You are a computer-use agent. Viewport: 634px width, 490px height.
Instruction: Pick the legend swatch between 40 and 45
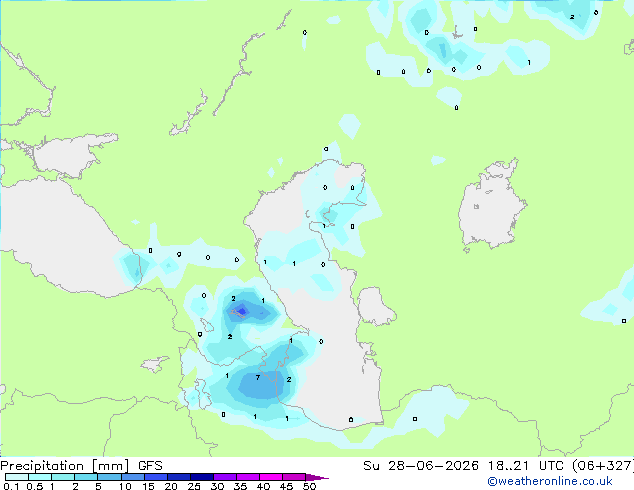point(271,477)
